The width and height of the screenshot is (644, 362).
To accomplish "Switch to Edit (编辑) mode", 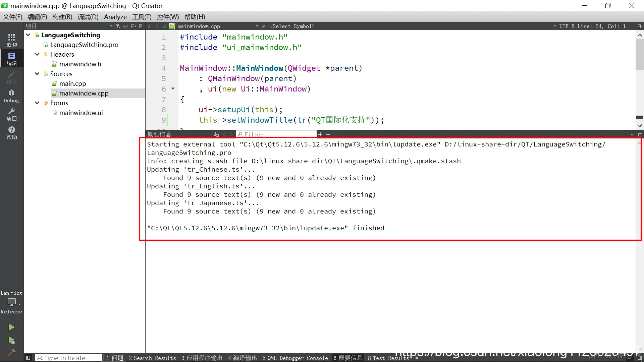I will [x=11, y=59].
